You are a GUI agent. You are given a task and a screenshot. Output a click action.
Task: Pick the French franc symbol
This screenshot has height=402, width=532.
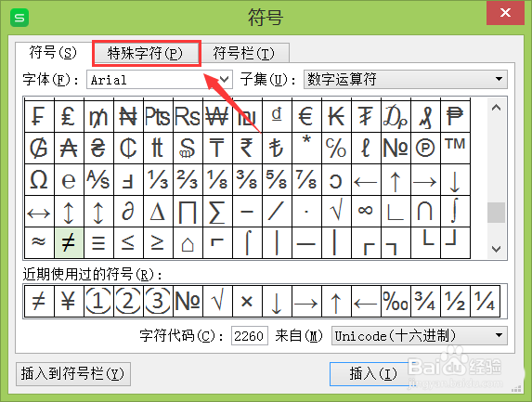(39, 116)
